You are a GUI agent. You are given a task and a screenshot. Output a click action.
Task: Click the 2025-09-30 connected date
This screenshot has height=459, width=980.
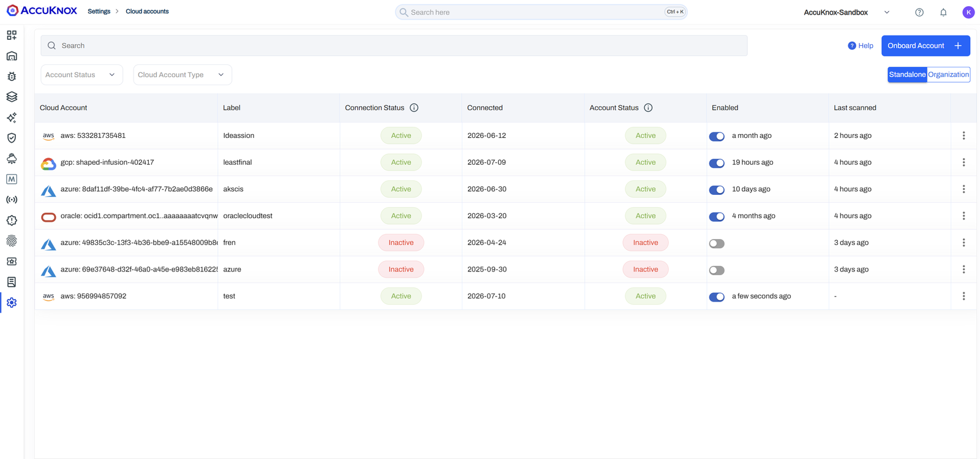[x=487, y=270]
